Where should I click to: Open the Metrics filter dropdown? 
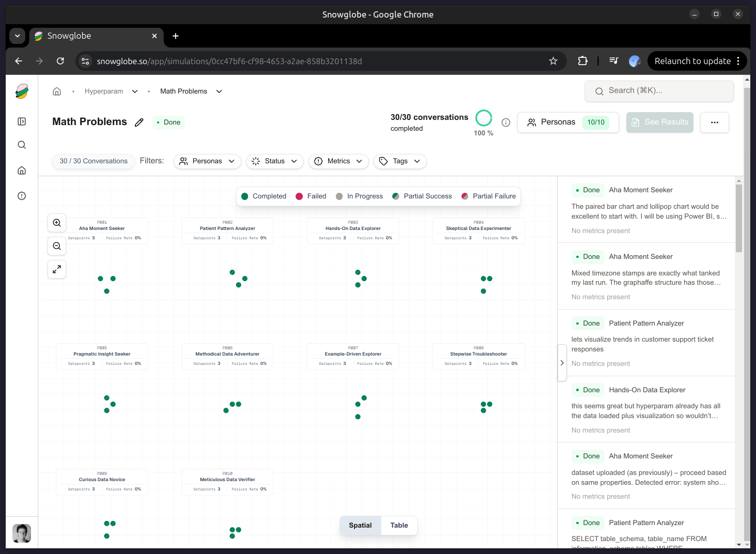338,161
